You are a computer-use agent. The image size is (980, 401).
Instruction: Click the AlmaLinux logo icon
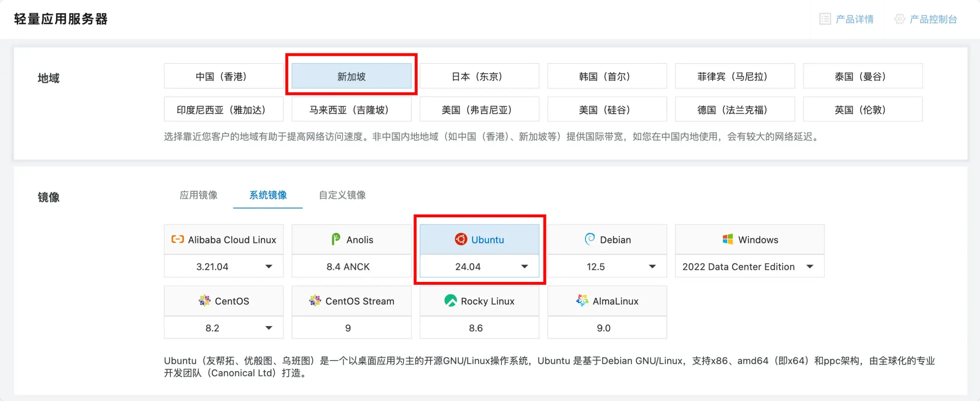click(582, 300)
